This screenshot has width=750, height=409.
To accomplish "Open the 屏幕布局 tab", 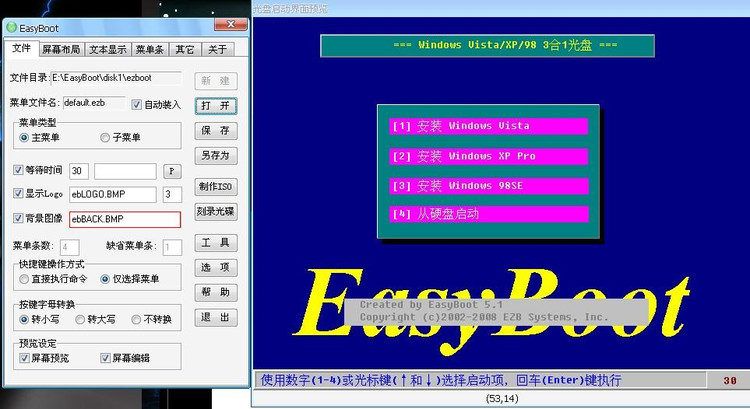I will click(x=61, y=49).
